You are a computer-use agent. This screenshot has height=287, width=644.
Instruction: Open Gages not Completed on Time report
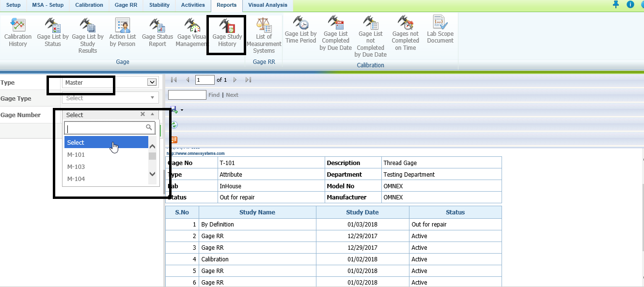406,33
